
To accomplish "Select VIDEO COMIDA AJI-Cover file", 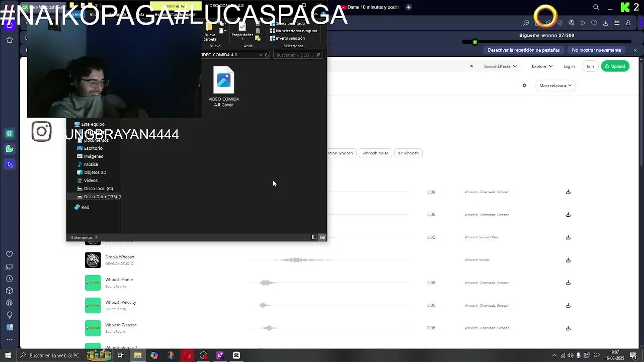I will (x=224, y=86).
